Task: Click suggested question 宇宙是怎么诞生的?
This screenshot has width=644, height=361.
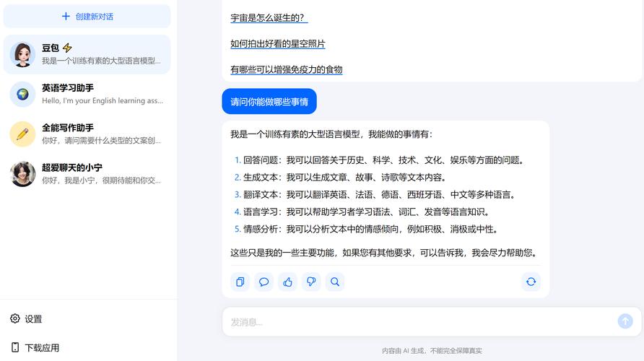Action: (x=269, y=17)
